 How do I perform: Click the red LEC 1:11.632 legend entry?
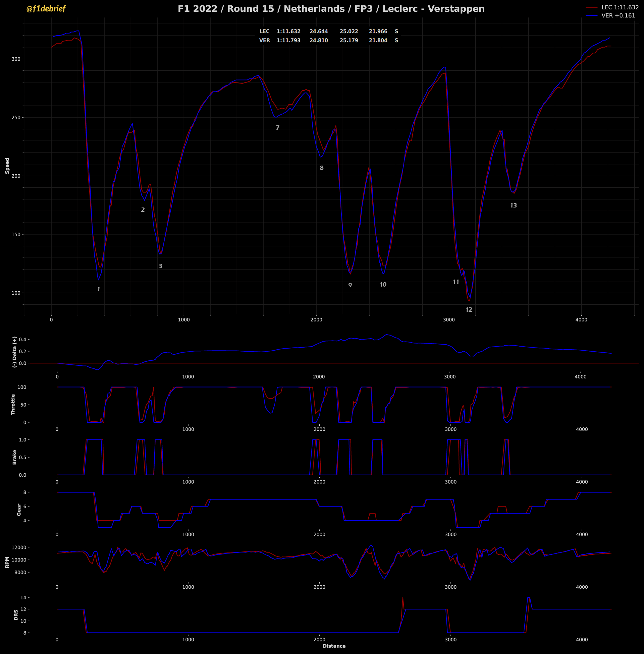(620, 7)
